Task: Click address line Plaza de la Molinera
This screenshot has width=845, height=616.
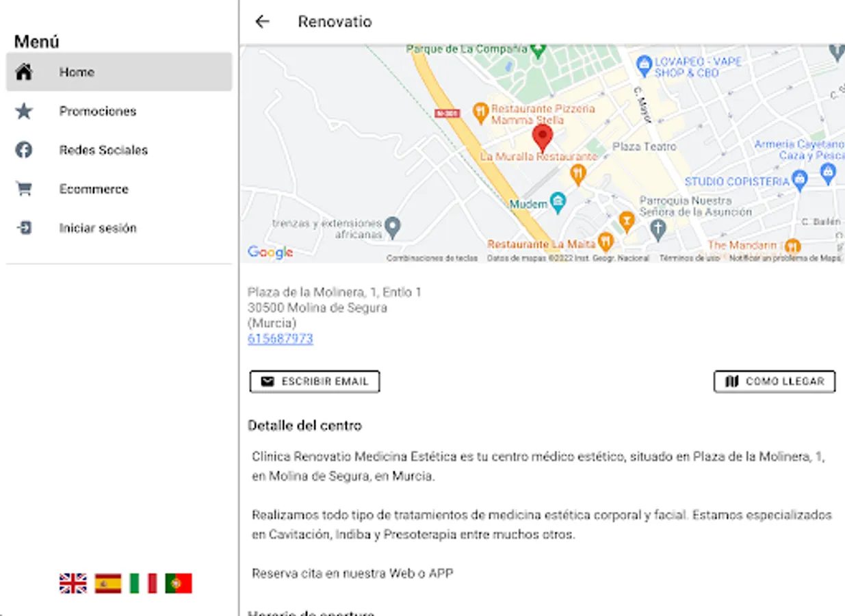Action: [x=335, y=292]
